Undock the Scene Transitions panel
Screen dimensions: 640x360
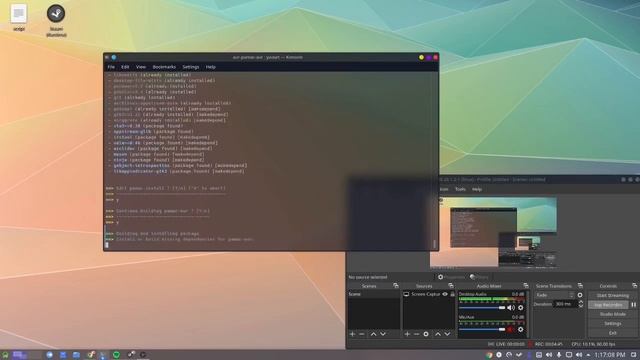pos(580,286)
